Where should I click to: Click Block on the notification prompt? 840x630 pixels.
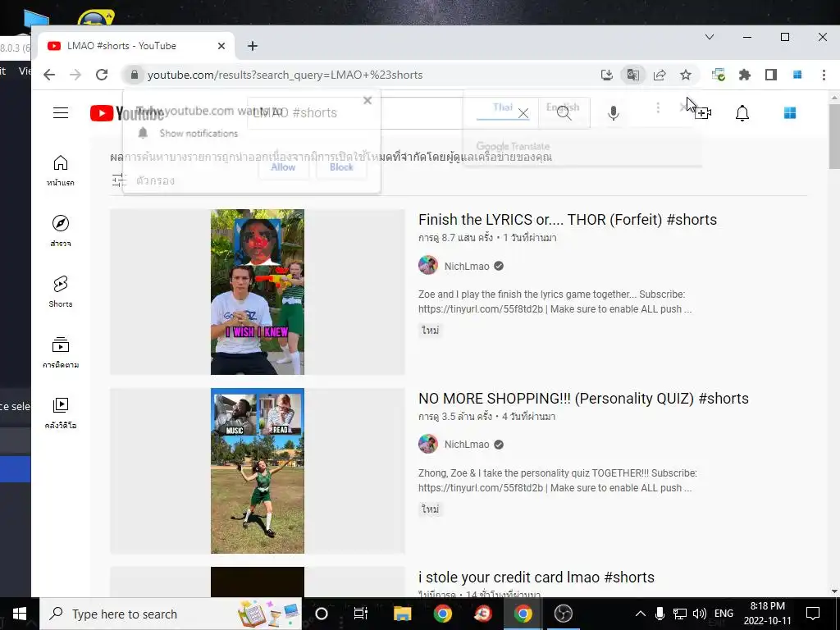[x=341, y=167]
